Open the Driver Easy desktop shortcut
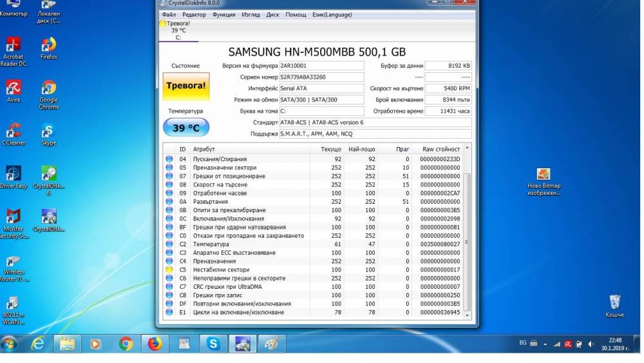644x363 pixels. tap(13, 177)
